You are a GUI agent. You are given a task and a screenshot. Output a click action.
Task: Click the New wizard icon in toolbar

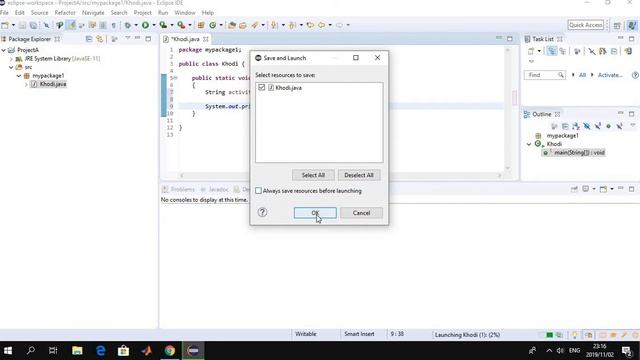[5, 25]
